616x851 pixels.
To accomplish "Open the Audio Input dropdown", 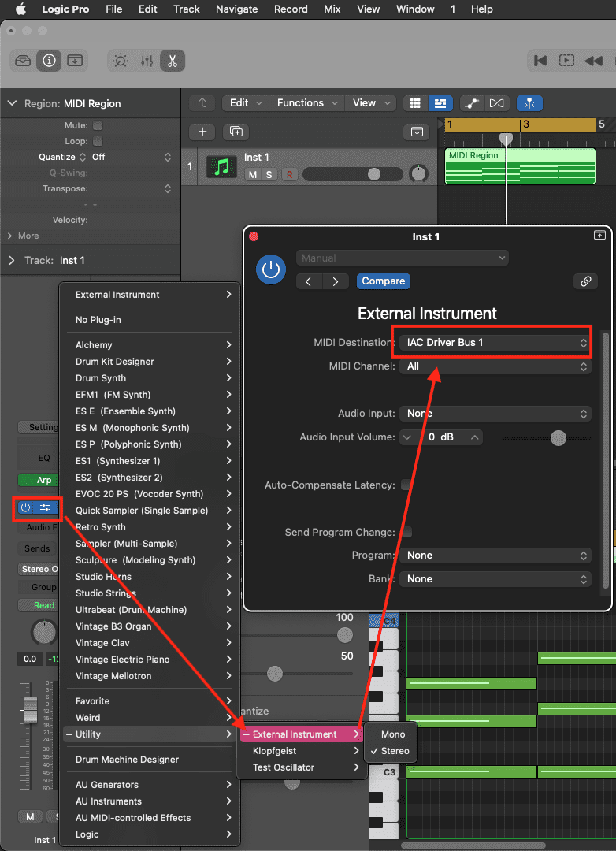I will [x=495, y=414].
